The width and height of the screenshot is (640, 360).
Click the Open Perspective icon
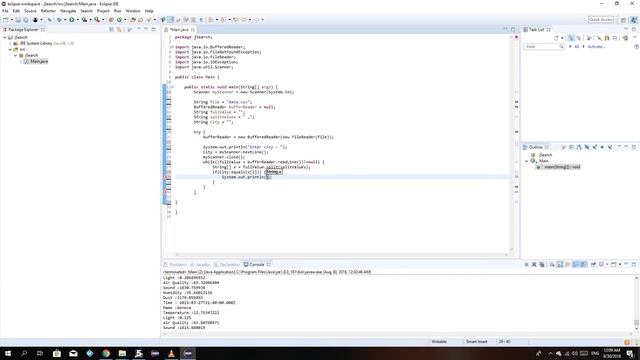point(623,20)
